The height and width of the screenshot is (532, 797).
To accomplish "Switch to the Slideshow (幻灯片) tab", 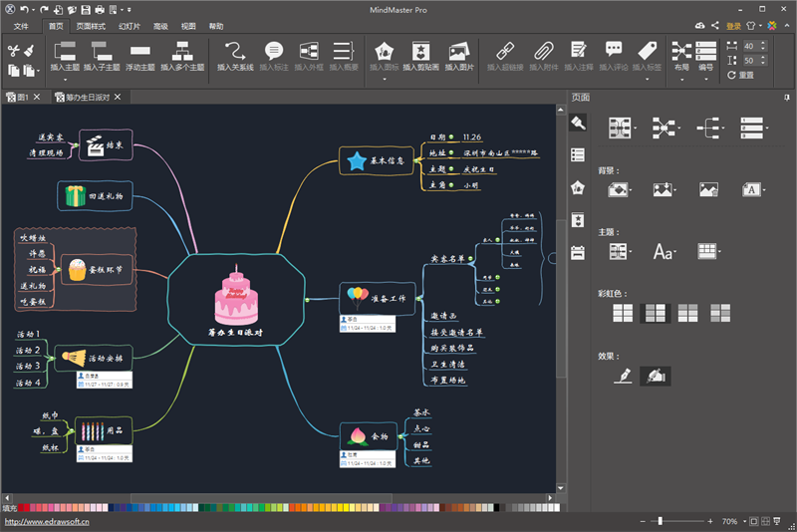I will click(130, 26).
